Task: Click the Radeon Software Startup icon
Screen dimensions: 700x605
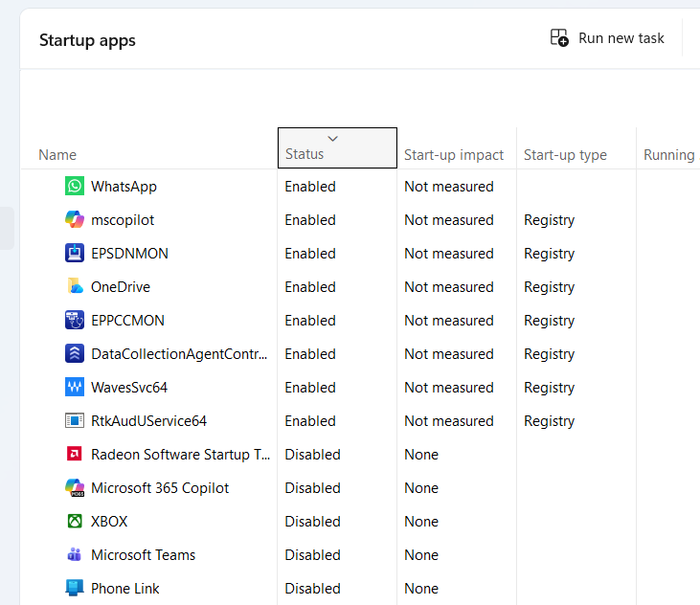Action: pyautogui.click(x=75, y=454)
